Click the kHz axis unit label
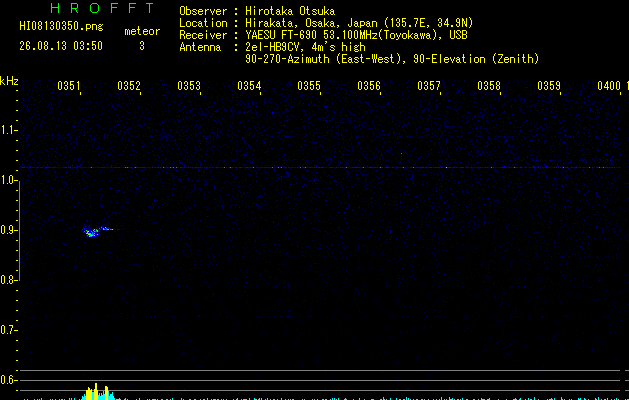Image resolution: width=629 pixels, height=400 pixels. [x=9, y=81]
